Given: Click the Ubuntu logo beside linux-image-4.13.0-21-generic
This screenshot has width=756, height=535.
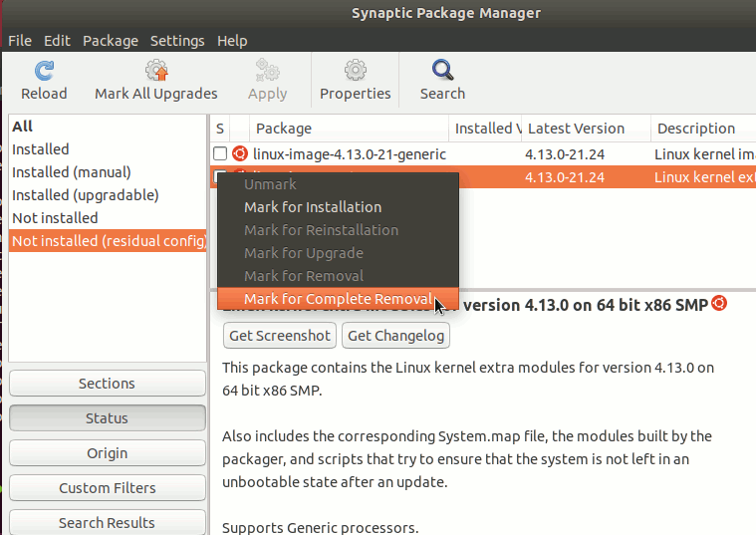Looking at the screenshot, I should click(240, 153).
